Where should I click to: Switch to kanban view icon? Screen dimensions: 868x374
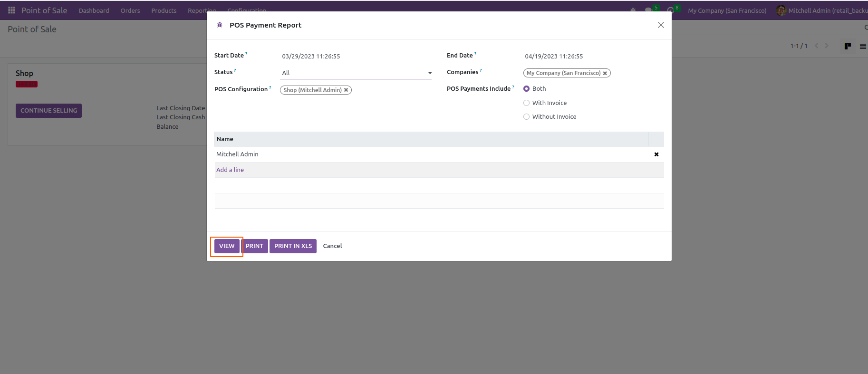[847, 46]
